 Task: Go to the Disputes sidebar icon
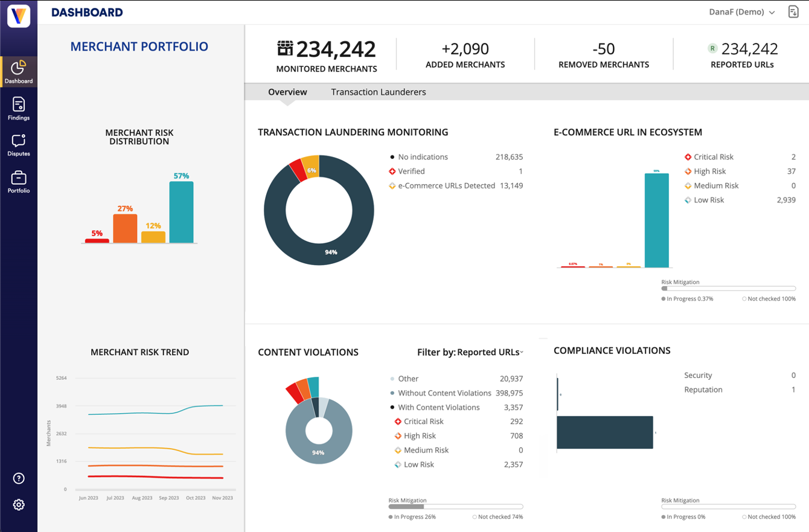tap(19, 146)
